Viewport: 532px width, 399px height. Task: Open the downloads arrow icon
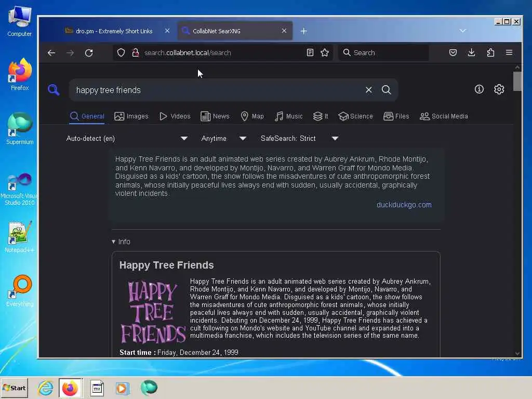click(x=471, y=52)
